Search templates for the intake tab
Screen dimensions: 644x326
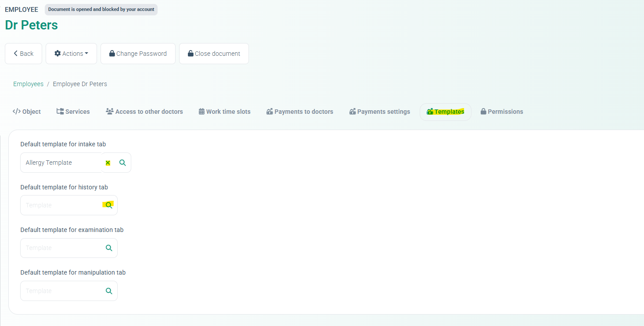[123, 163]
